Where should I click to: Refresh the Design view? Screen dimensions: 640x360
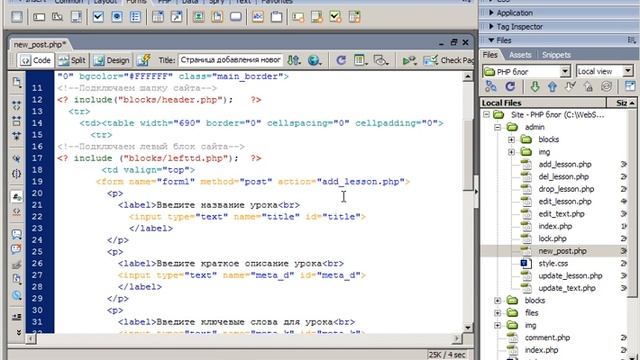(x=341, y=60)
